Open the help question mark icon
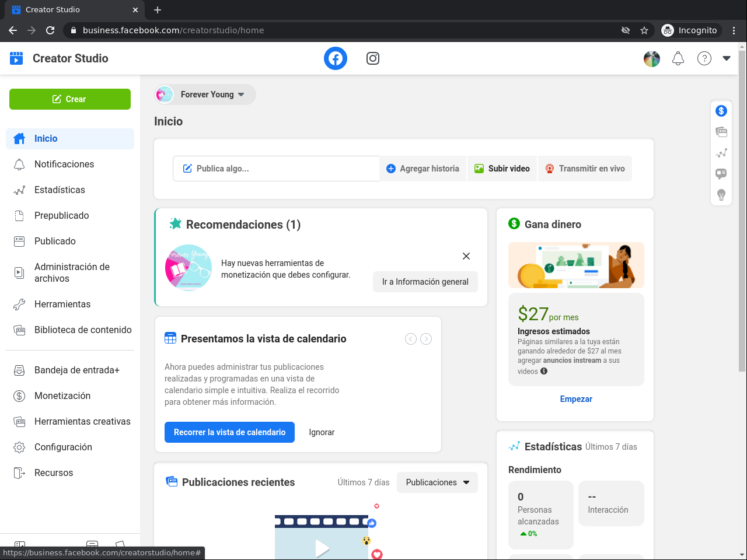This screenshot has height=560, width=747. point(704,58)
